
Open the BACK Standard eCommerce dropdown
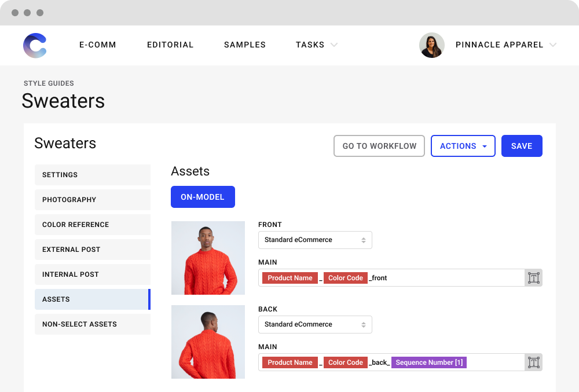(315, 324)
